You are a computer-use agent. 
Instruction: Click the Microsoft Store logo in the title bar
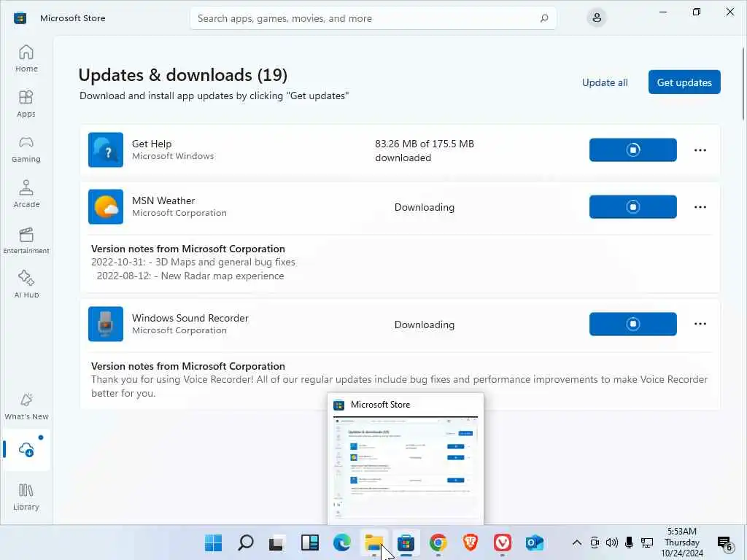pyautogui.click(x=20, y=18)
